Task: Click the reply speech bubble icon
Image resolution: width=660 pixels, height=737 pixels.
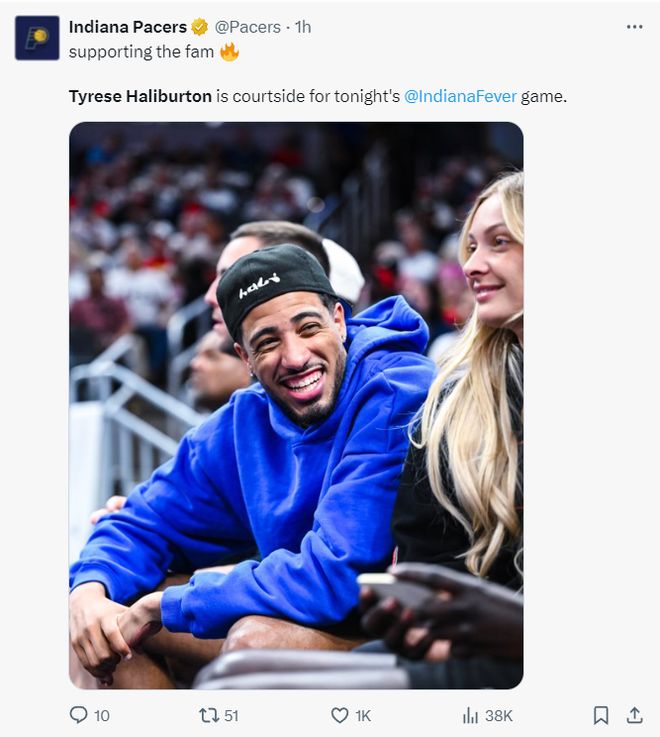Action: 78,715
